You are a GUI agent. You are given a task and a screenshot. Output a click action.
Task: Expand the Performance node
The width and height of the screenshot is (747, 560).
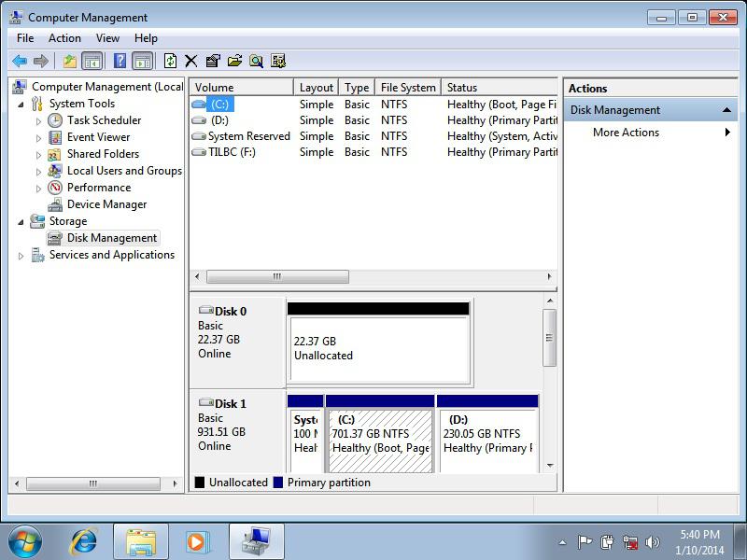click(x=38, y=189)
